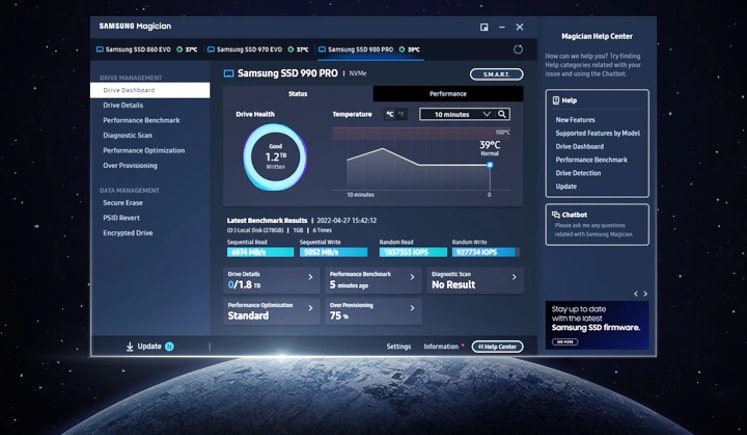Screen dimensions: 747x435
Task: Go to previous banner with left arrow
Action: point(636,294)
